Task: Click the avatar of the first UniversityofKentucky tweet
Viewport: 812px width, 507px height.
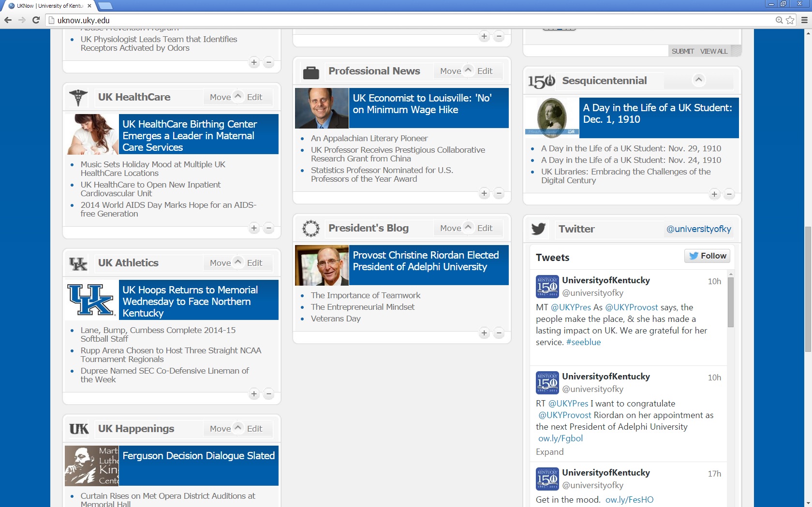Action: coord(547,287)
